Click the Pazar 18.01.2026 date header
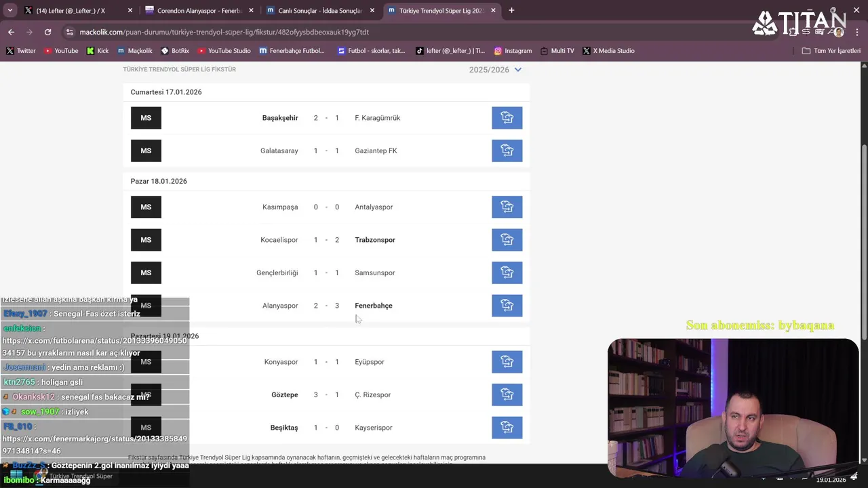The width and height of the screenshot is (868, 488). pos(159,181)
